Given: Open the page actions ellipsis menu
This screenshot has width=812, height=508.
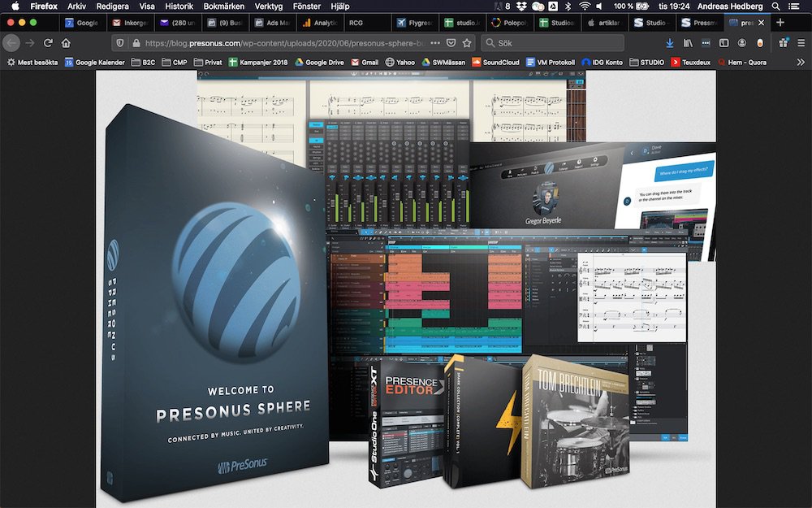Looking at the screenshot, I should pos(436,42).
